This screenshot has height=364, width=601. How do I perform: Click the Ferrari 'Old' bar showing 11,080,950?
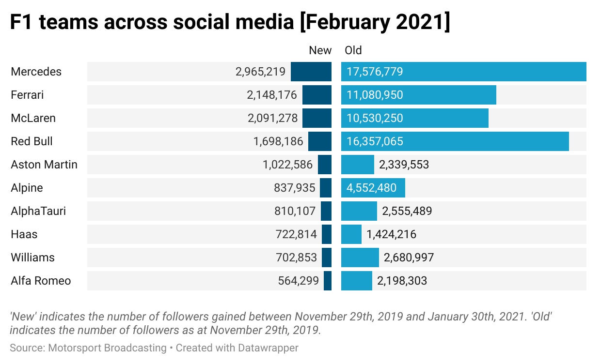tap(418, 95)
